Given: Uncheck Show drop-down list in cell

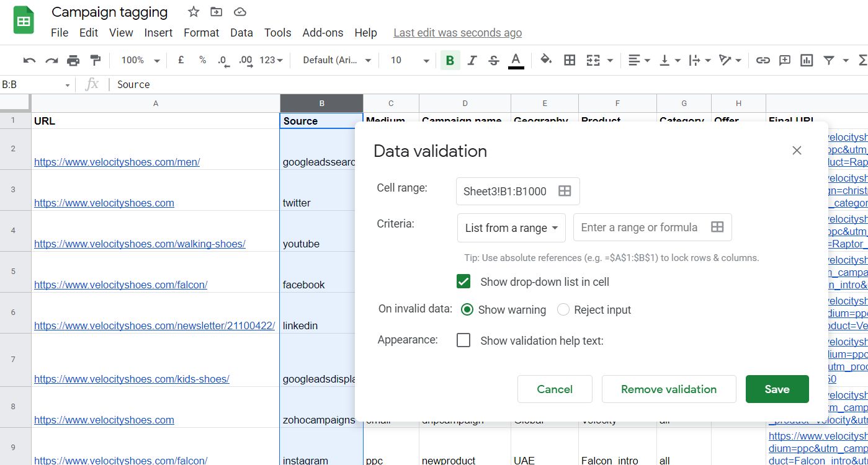Looking at the screenshot, I should click(x=463, y=281).
